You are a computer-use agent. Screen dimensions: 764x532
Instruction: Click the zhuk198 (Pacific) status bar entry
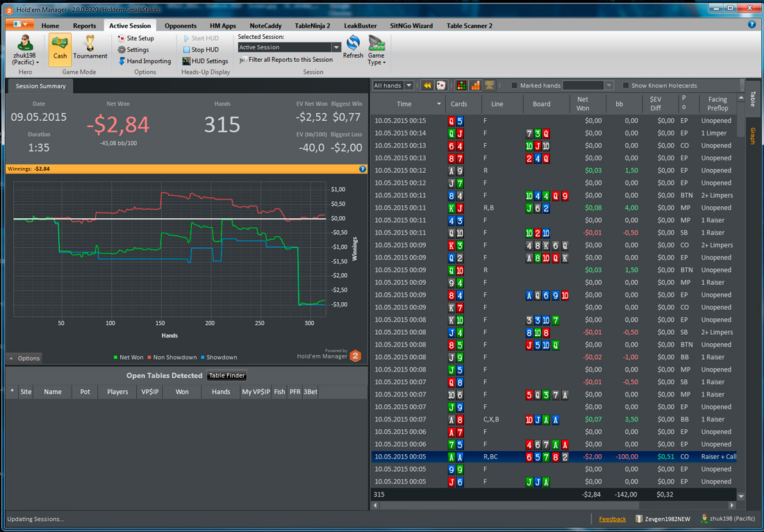728,519
